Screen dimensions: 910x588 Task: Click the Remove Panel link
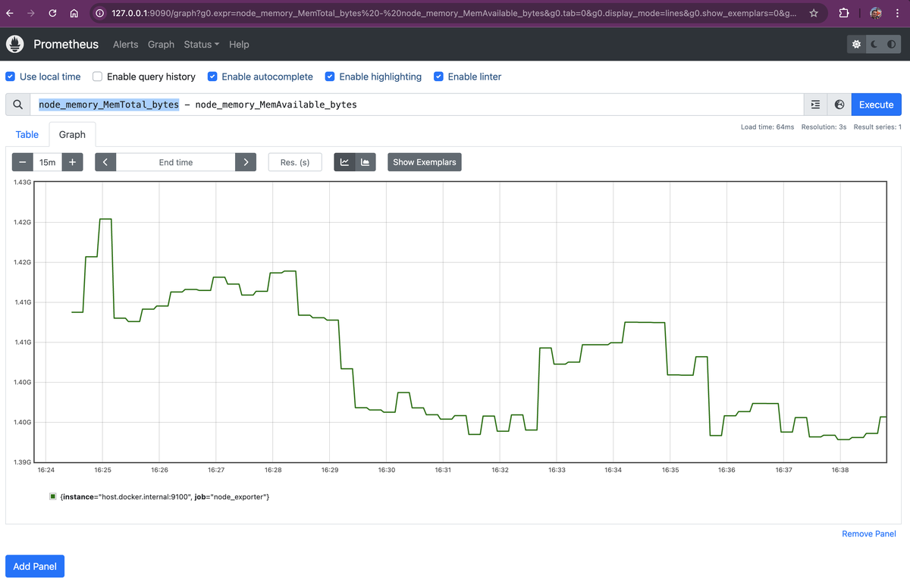coord(869,533)
